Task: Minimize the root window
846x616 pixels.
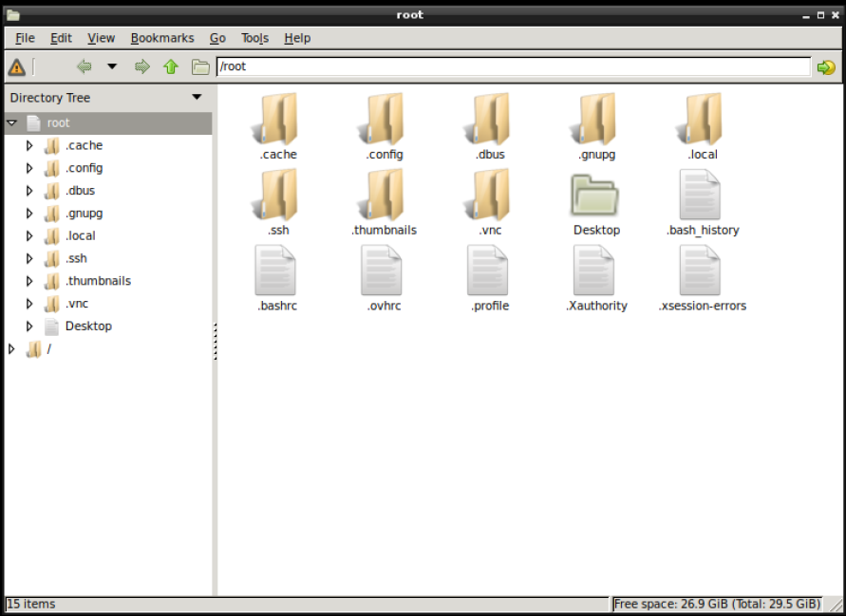Action: pyautogui.click(x=806, y=15)
